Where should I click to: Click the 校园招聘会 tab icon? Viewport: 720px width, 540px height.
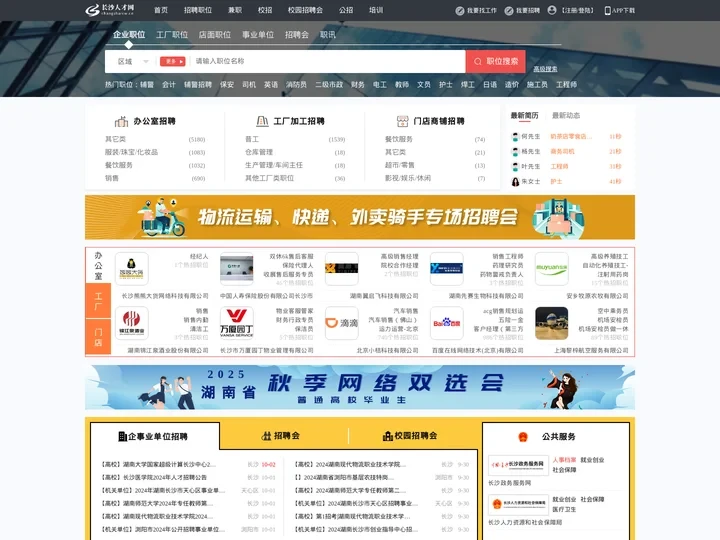coord(388,436)
